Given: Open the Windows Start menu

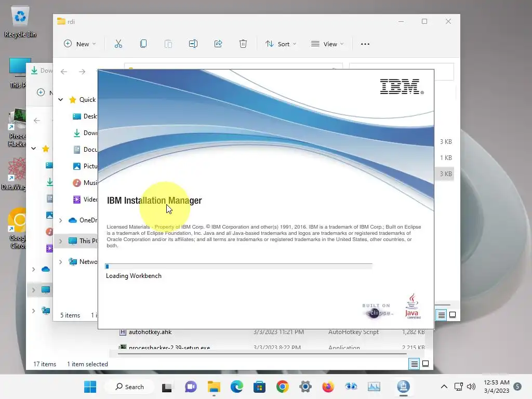Looking at the screenshot, I should (90, 387).
